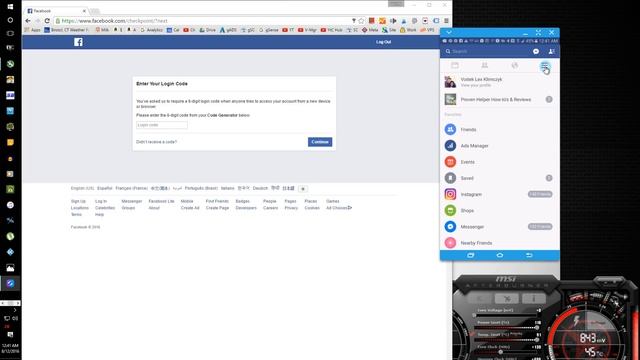Adjust the Core Clock slider in Afterburner
The image size is (640, 360).
click(506, 352)
